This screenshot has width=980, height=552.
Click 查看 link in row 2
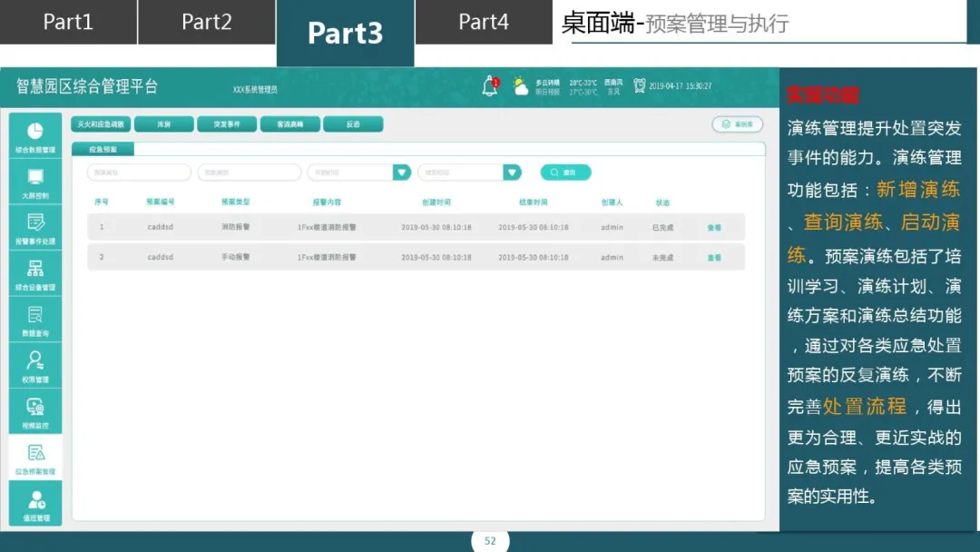click(714, 258)
